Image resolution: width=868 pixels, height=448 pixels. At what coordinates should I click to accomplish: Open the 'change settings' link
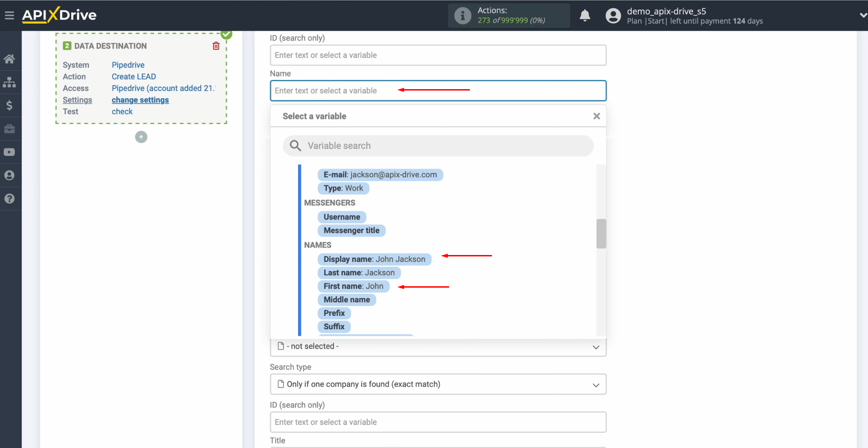140,100
